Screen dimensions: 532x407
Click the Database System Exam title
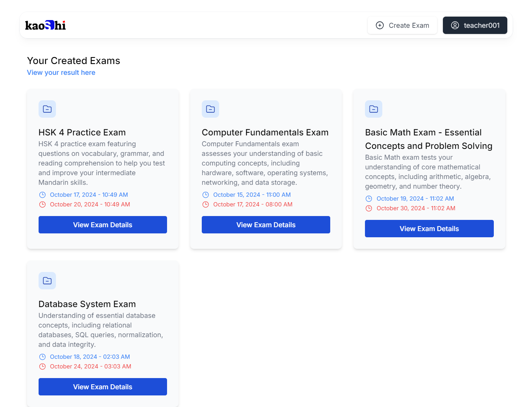[x=87, y=304]
